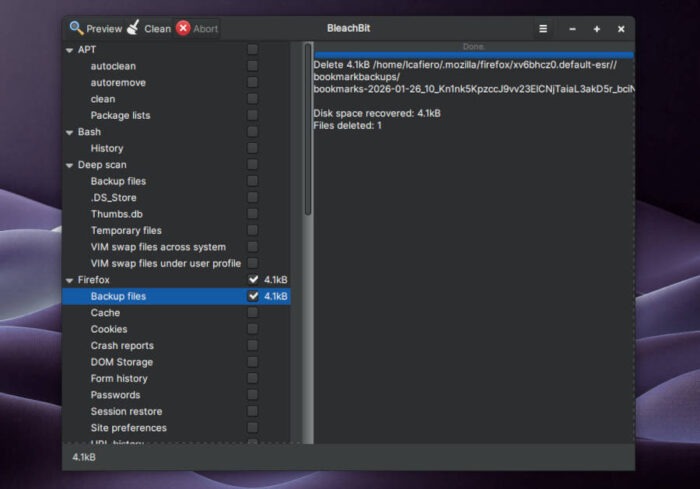Uncheck the Firefox Backup files checkbox
The height and width of the screenshot is (489, 700).
coord(253,296)
